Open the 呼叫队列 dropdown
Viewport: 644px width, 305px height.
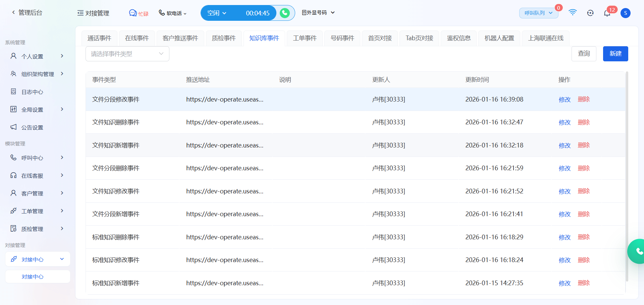(x=538, y=13)
